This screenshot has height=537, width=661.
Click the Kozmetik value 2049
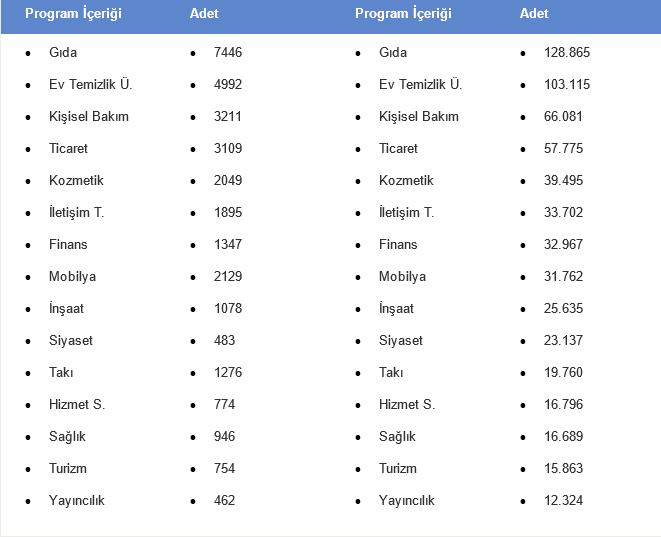pyautogui.click(x=227, y=180)
